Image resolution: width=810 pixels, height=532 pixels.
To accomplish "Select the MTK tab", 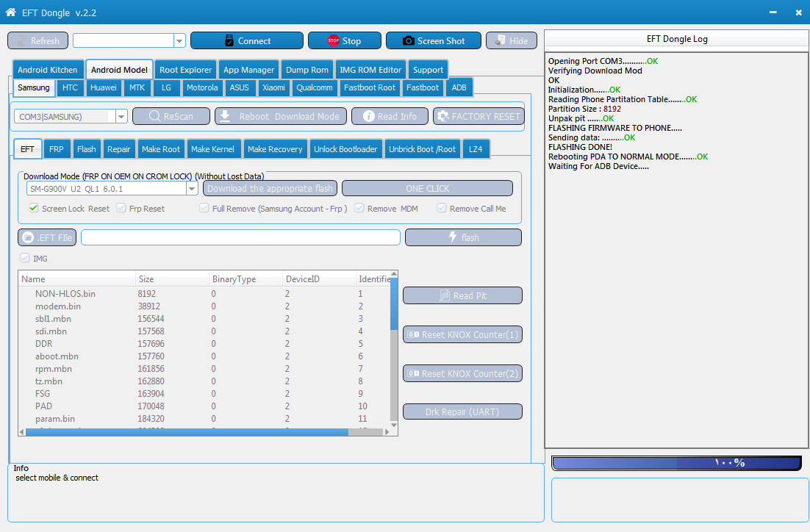I will (137, 87).
